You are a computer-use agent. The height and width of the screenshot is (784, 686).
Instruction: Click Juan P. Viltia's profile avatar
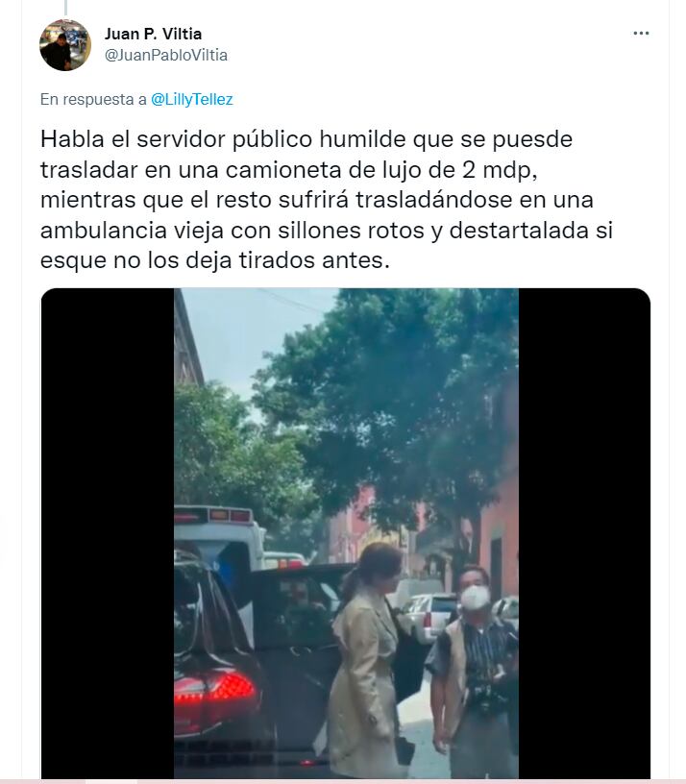click(x=65, y=45)
